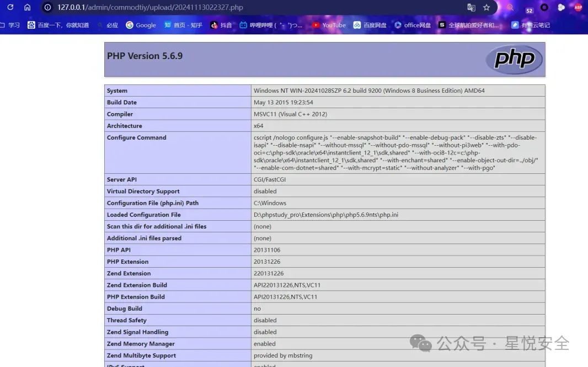Viewport: 588px width, 367px height.
Task: Open the black circle extension icon
Action: click(x=544, y=7)
